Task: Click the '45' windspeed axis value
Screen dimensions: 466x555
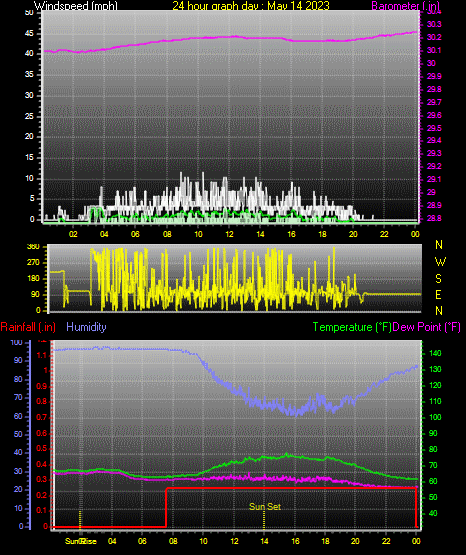Action: 29,33
